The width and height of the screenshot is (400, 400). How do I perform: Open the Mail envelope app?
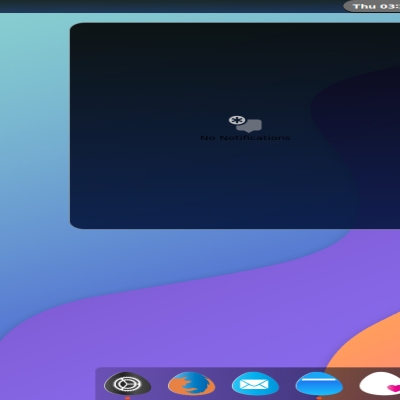click(255, 384)
